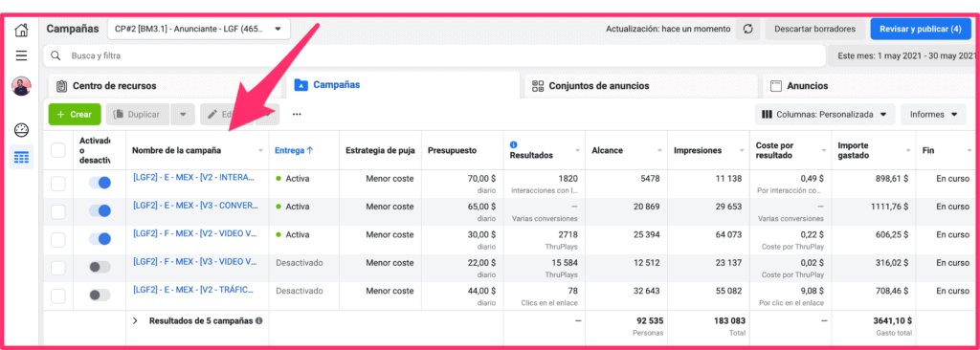Viewport: 980px width, 350px height.
Task: Expand Resultados de 5 campañas row
Action: pyautogui.click(x=135, y=320)
